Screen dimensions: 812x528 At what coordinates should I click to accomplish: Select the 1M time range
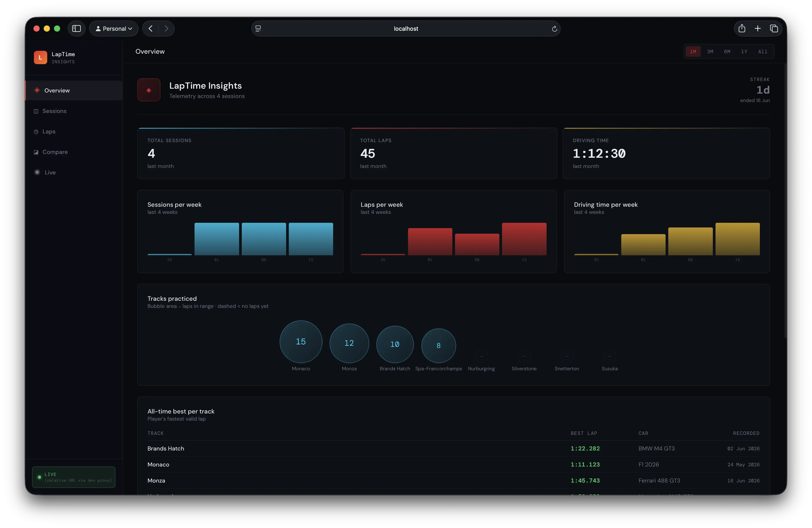tap(693, 51)
